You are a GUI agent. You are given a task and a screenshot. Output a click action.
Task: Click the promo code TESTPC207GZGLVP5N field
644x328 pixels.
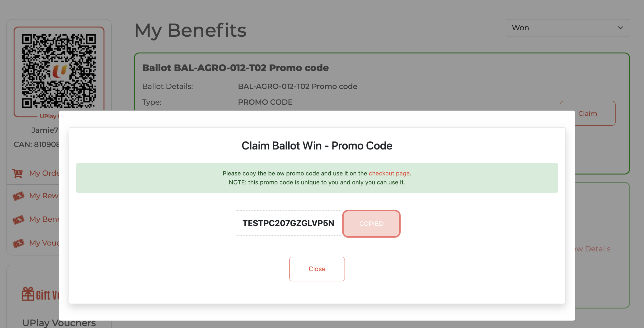click(288, 223)
